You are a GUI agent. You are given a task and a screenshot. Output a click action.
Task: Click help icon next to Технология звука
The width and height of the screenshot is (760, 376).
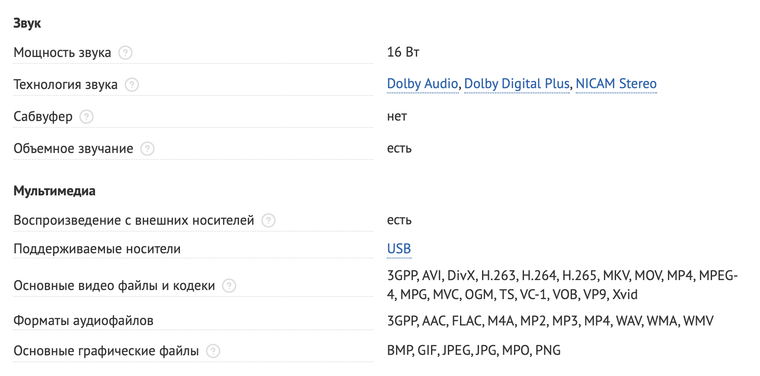click(x=131, y=85)
